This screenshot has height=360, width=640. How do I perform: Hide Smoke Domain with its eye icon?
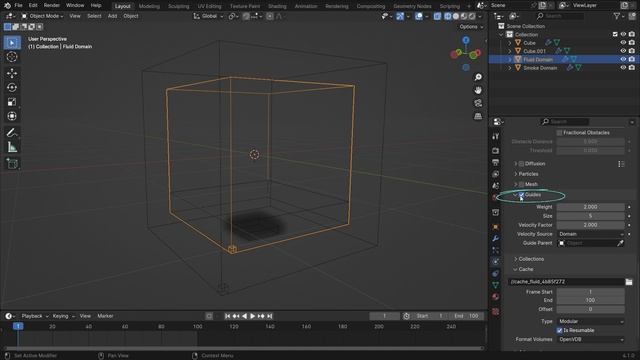point(623,68)
